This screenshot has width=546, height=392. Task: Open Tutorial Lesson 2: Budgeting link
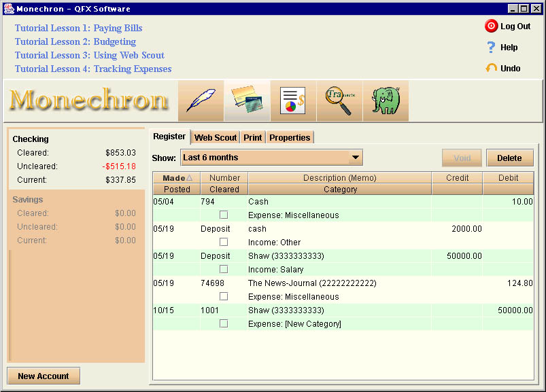click(75, 42)
